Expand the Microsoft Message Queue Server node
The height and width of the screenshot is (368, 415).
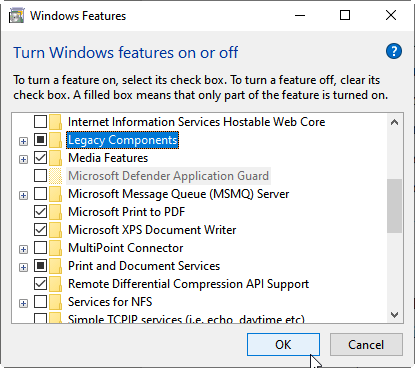click(x=23, y=195)
